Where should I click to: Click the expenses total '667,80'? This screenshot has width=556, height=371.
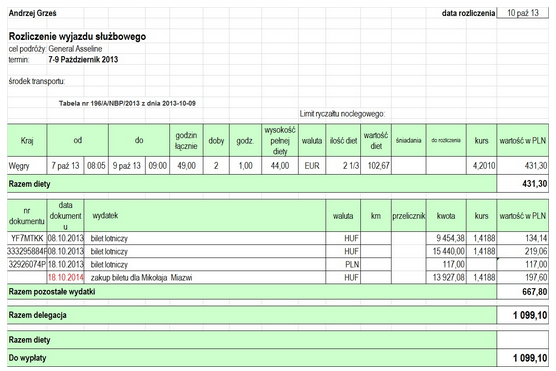[523, 292]
